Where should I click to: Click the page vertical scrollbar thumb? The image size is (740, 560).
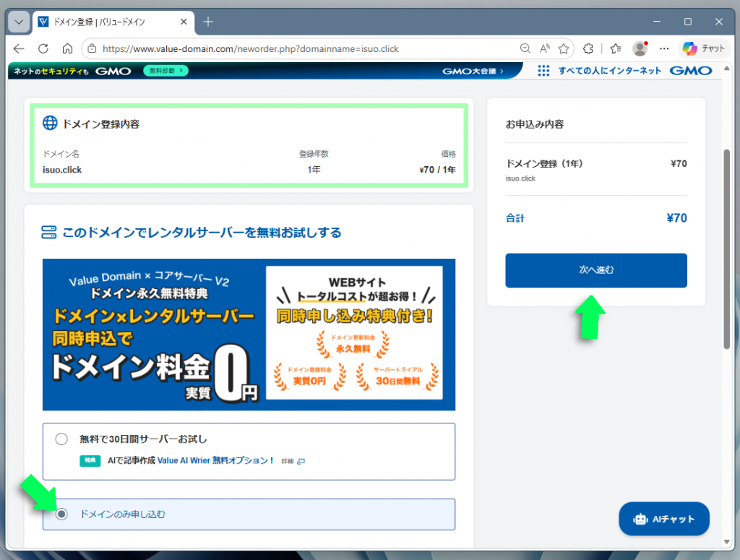click(727, 249)
